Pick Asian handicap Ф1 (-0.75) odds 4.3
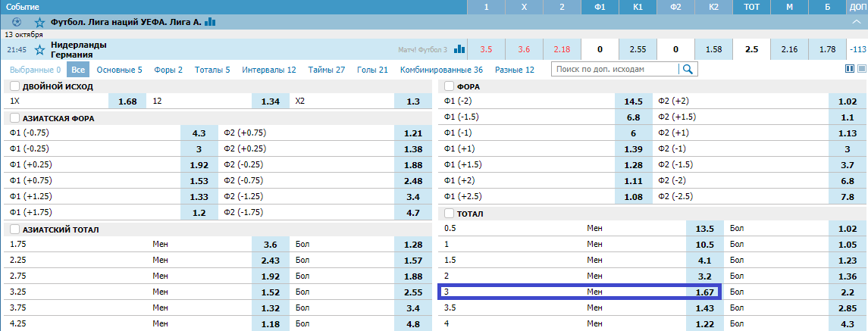868x331 pixels. 199,133
